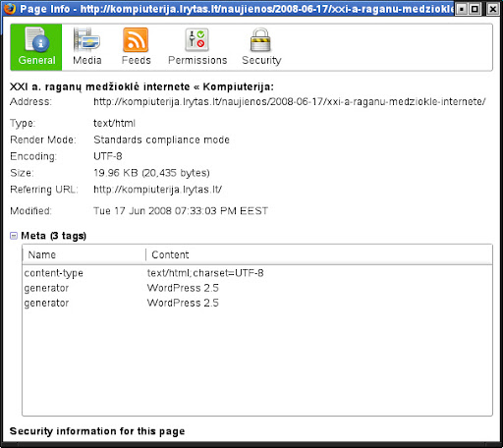The width and height of the screenshot is (503, 448).
Task: Open the Media tab icon
Action: click(86, 40)
